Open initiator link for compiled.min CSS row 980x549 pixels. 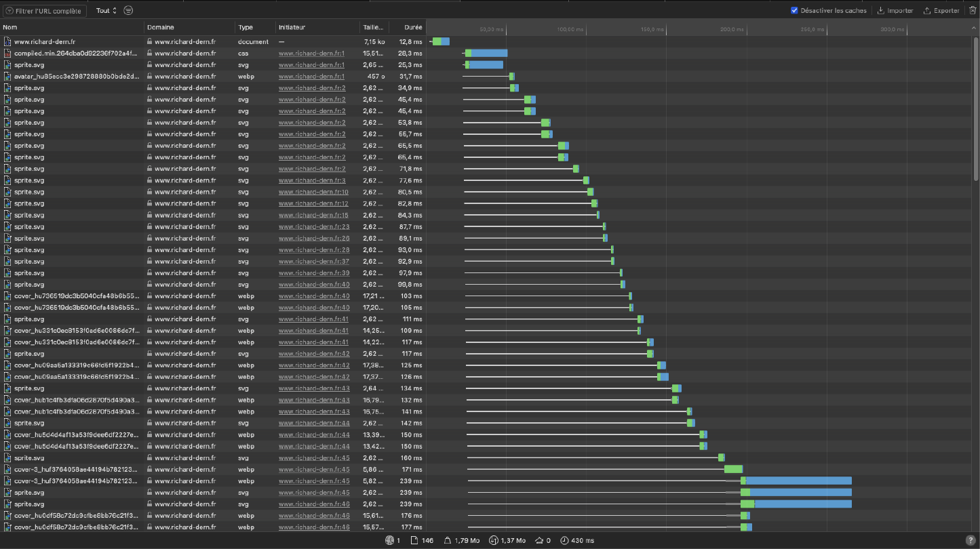coord(311,53)
